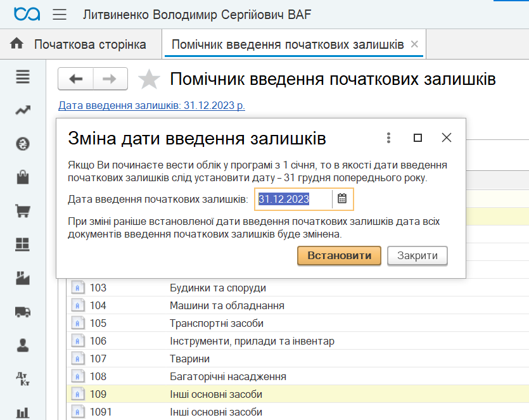Maximize the Зміна дати введення залишків dialog
This screenshot has width=529, height=420.
[x=417, y=137]
